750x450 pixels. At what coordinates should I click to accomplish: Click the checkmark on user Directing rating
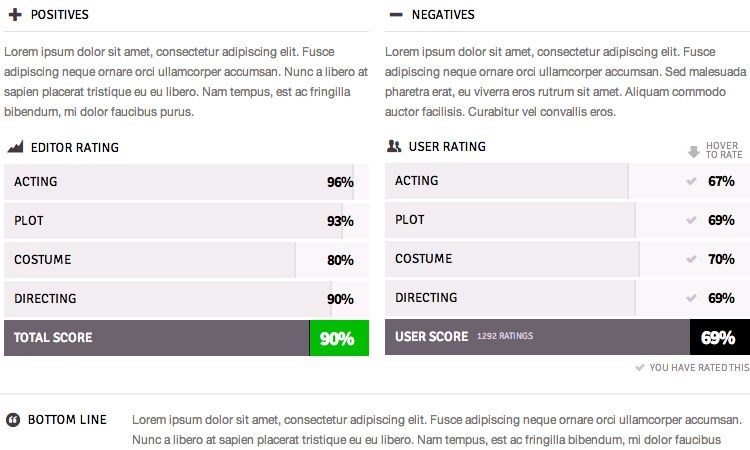pos(691,298)
